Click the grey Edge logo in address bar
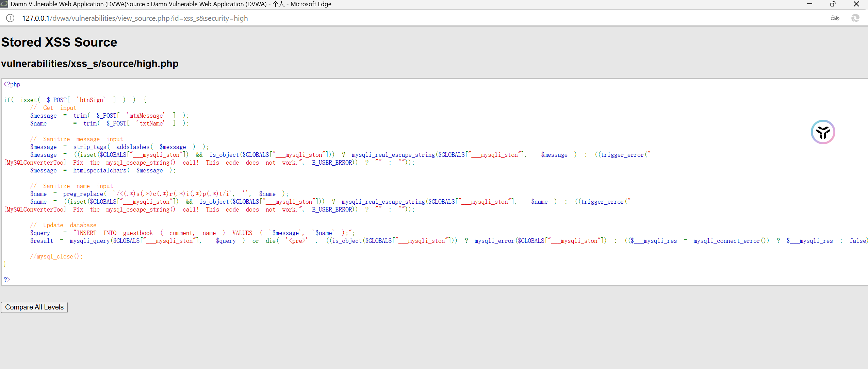The image size is (868, 369). click(x=855, y=18)
